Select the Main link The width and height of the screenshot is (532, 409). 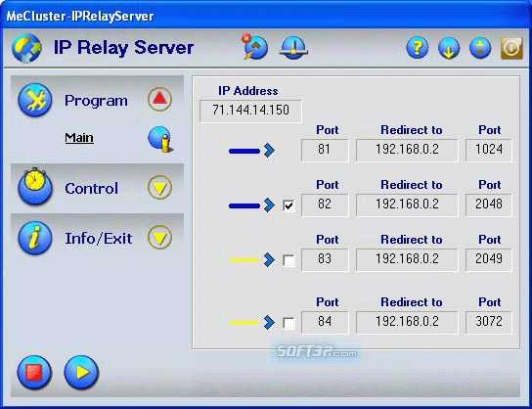(x=79, y=137)
